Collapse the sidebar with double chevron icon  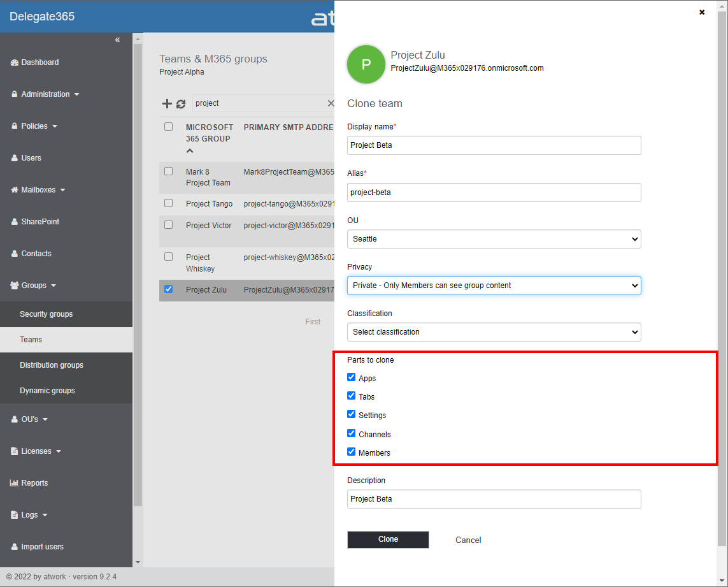(x=117, y=40)
